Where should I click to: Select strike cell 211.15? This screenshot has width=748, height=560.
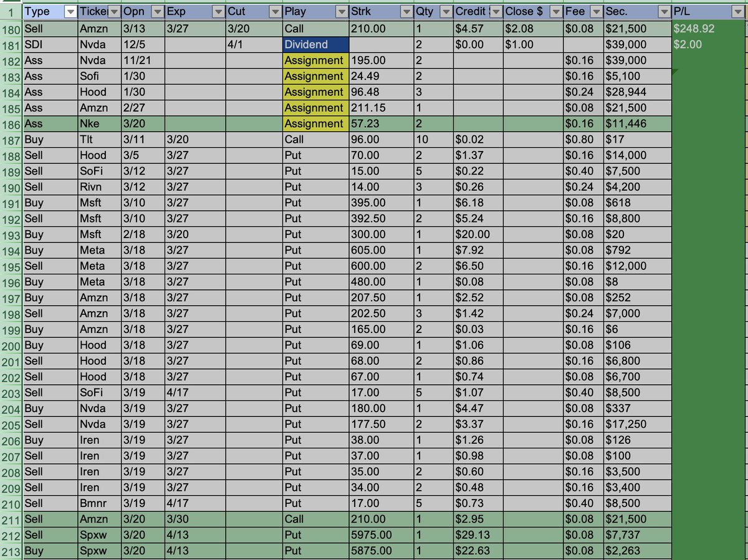tap(381, 108)
